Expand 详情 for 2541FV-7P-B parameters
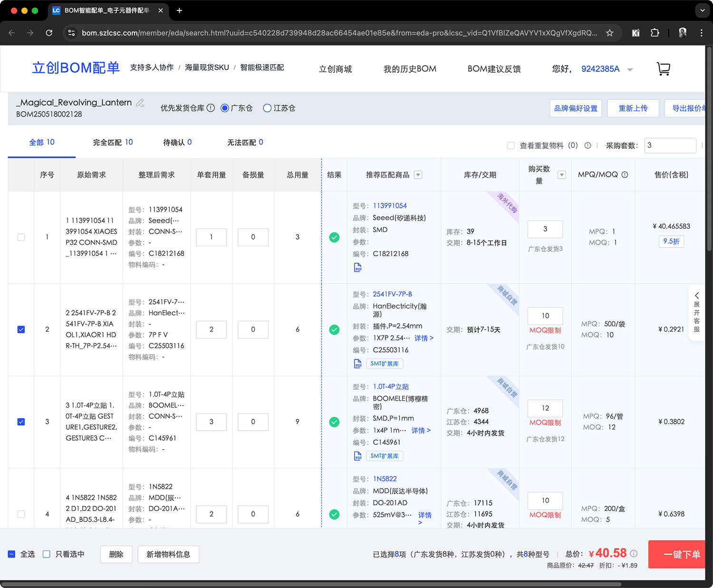This screenshot has width=713, height=588. (x=424, y=338)
